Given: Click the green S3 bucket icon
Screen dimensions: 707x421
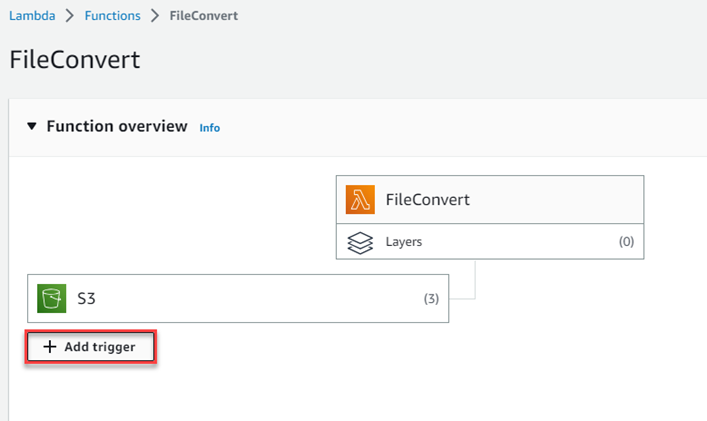Looking at the screenshot, I should 51,298.
